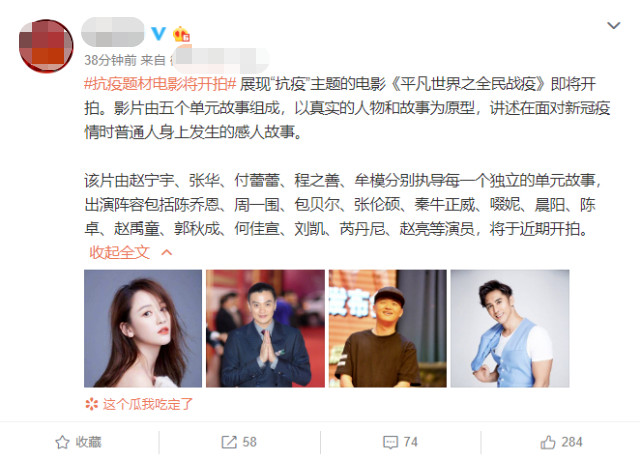
Task: Open hashtag #抗疫题材电影将开拍# topic
Action: pyautogui.click(x=160, y=84)
